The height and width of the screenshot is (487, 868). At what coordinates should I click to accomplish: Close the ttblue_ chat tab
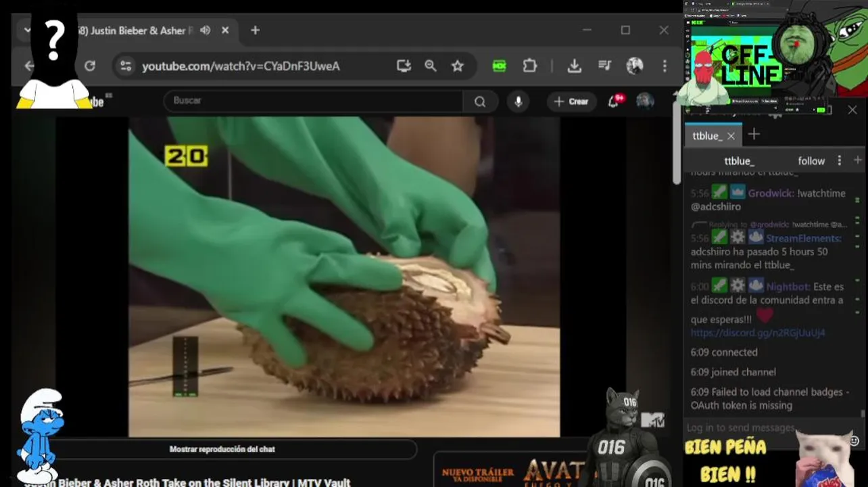click(x=731, y=136)
